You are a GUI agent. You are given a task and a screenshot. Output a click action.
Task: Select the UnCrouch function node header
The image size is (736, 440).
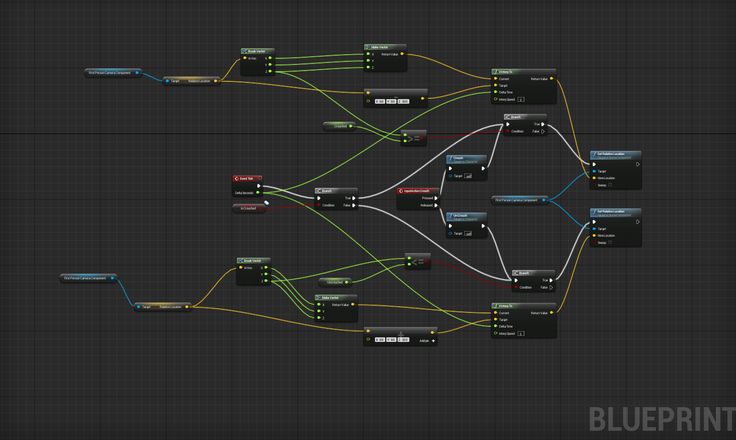[466, 217]
